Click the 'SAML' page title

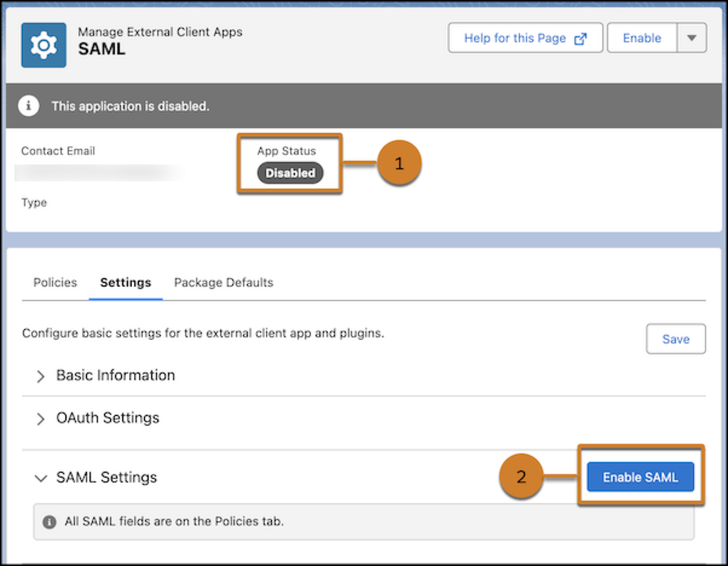(x=102, y=49)
